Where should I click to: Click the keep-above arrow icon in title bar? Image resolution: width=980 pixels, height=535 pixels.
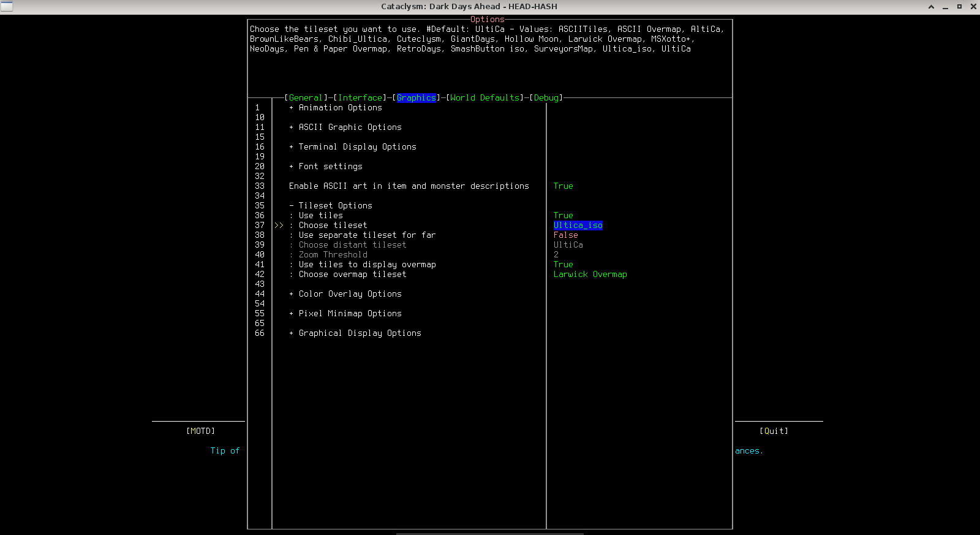[x=931, y=7]
